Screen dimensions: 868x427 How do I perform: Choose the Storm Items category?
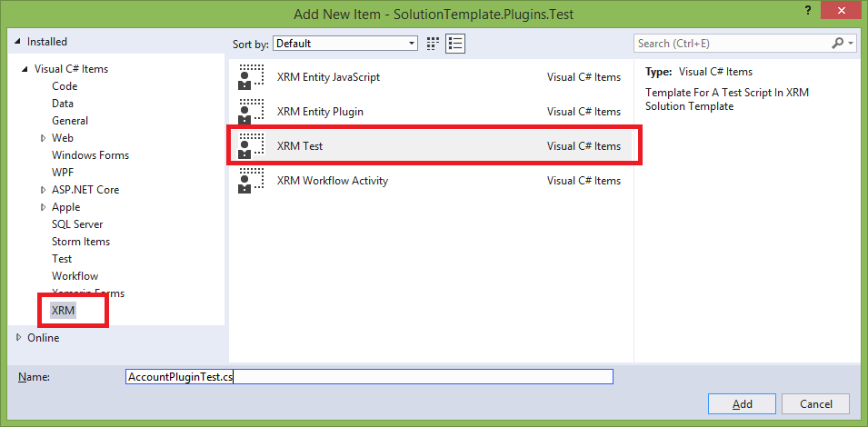click(81, 242)
